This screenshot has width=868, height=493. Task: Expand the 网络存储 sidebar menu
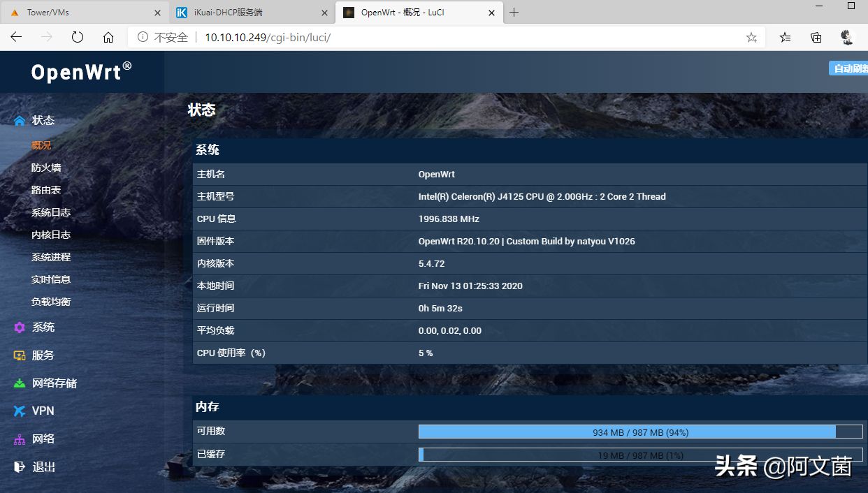[x=55, y=383]
